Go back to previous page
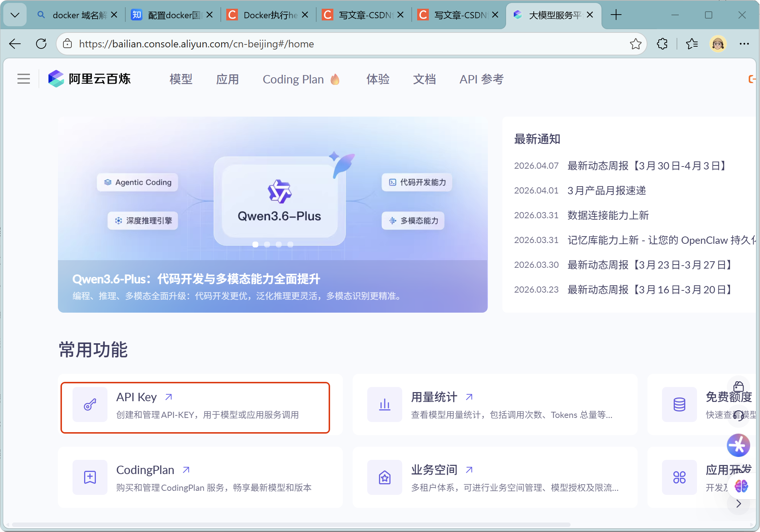 tap(15, 44)
